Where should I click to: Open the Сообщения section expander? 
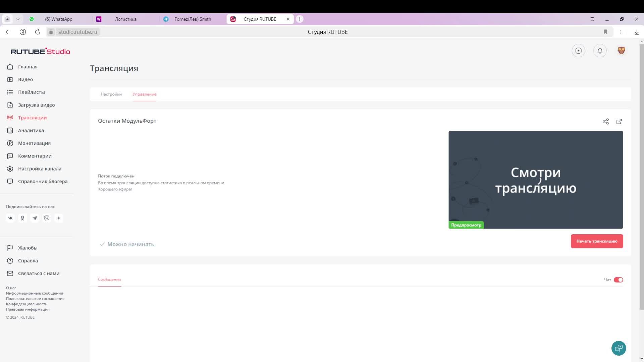(109, 279)
